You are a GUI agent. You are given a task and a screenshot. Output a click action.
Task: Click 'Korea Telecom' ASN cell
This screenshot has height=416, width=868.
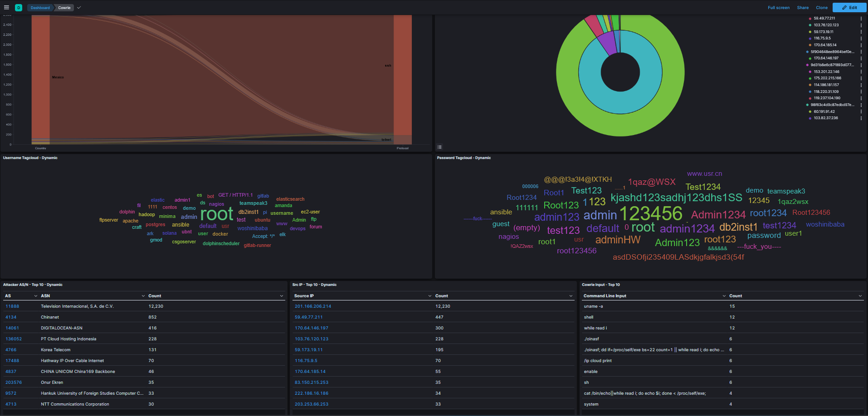(x=56, y=350)
